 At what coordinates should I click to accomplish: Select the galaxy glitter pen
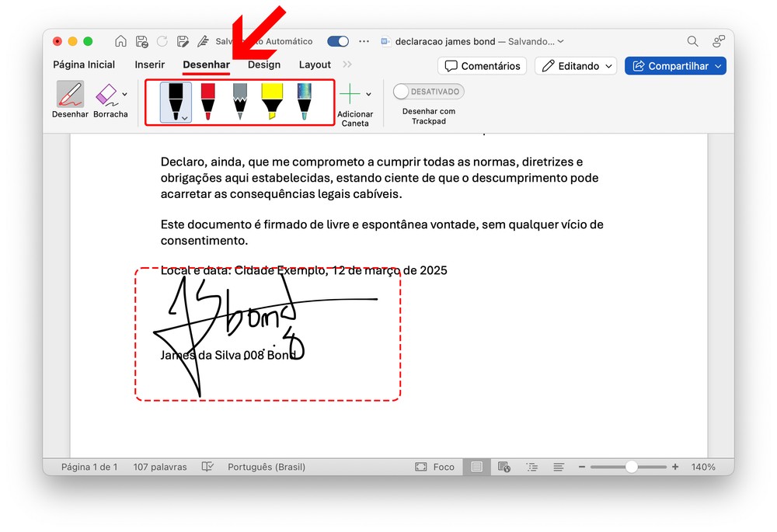pos(304,101)
